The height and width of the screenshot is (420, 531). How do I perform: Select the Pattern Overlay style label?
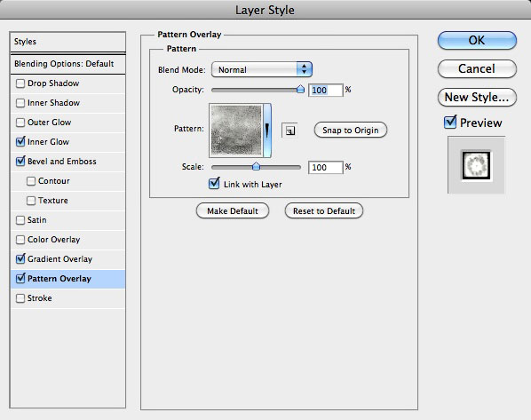pos(59,279)
